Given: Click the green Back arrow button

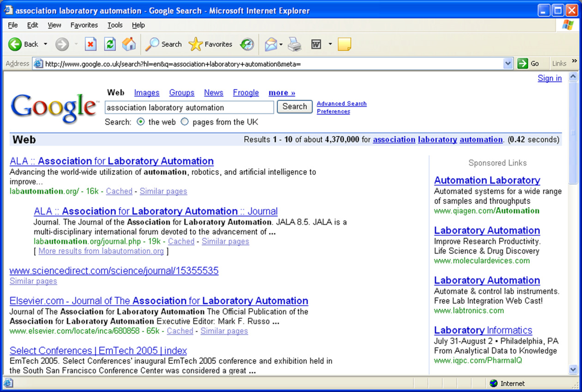Looking at the screenshot, I should [15, 44].
